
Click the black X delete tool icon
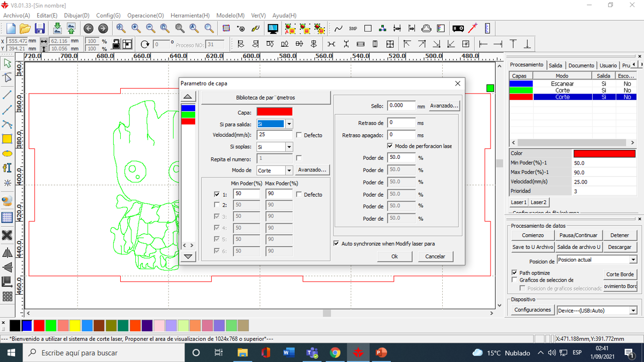(7, 235)
